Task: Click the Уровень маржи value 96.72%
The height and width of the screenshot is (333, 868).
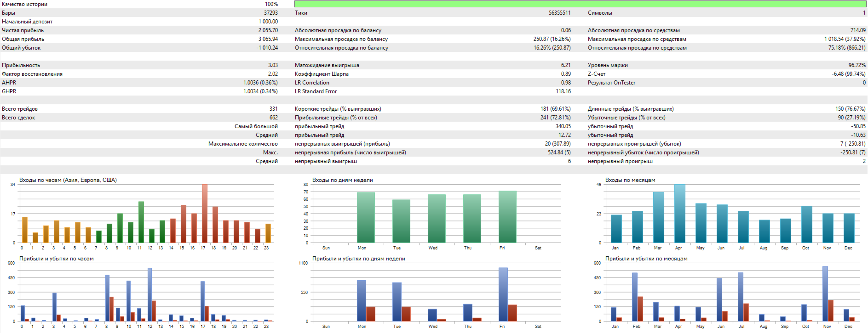Action: tap(857, 65)
